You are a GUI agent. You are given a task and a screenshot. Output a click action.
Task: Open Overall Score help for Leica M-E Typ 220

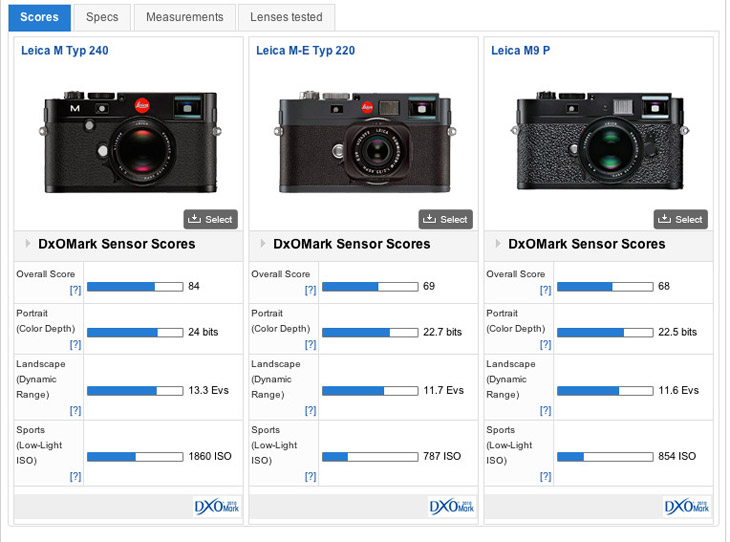click(311, 291)
